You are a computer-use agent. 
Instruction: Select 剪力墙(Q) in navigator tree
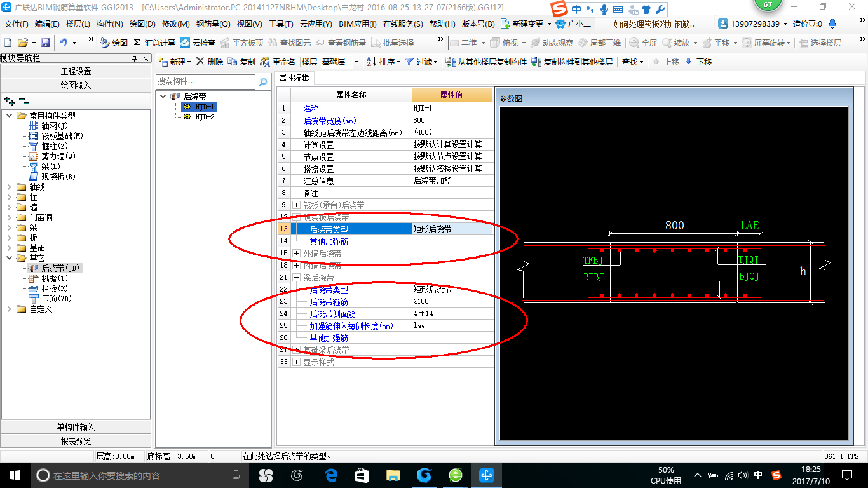pos(51,156)
